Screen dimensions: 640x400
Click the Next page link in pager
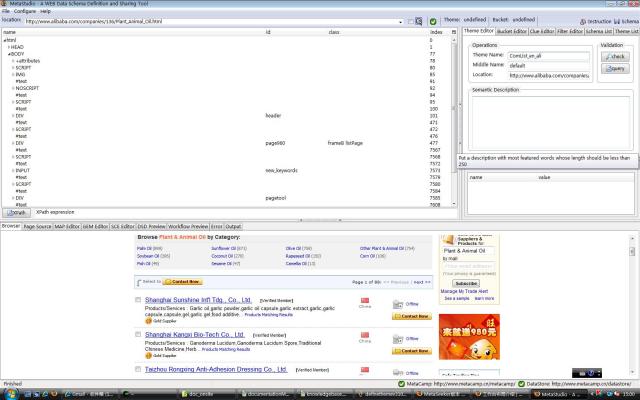(x=422, y=282)
